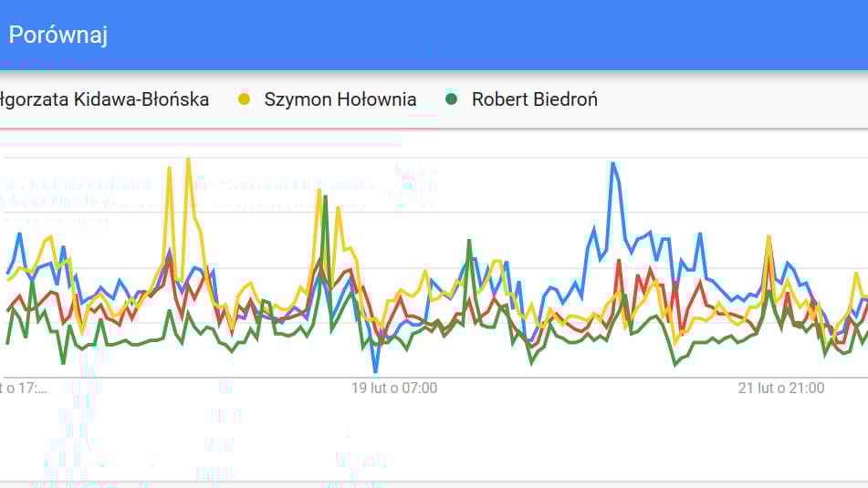Click the 19 lut o 07:00 axis label
This screenshot has height=488, width=868.
click(394, 388)
